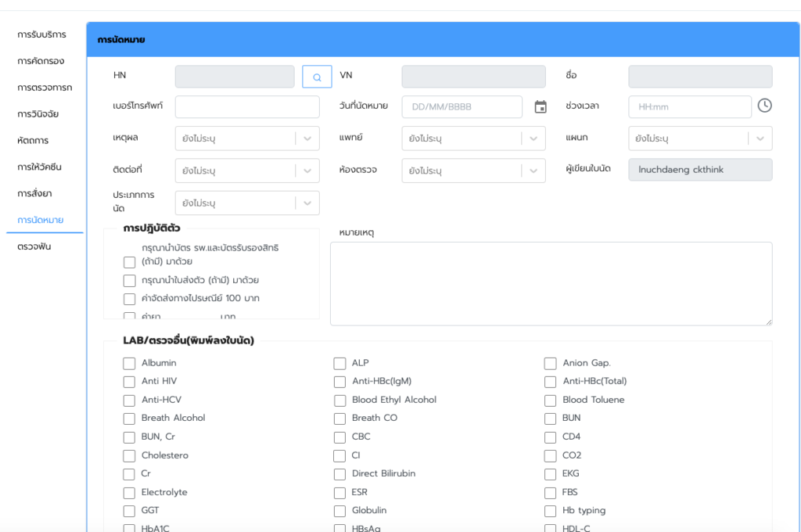Click inside the หมายเหตุ text area
The width and height of the screenshot is (801, 532).
[551, 283]
